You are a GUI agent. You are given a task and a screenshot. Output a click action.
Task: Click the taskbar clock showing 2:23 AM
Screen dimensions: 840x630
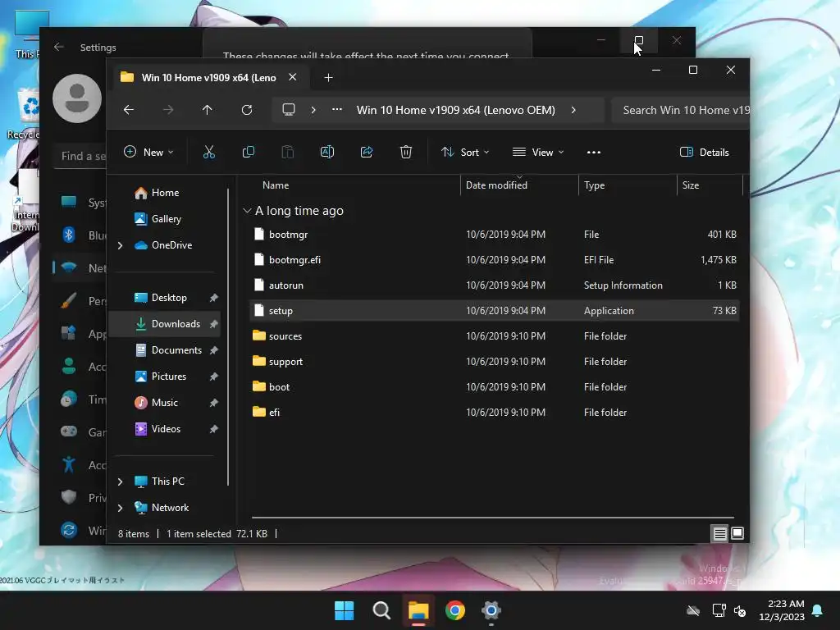click(x=782, y=610)
